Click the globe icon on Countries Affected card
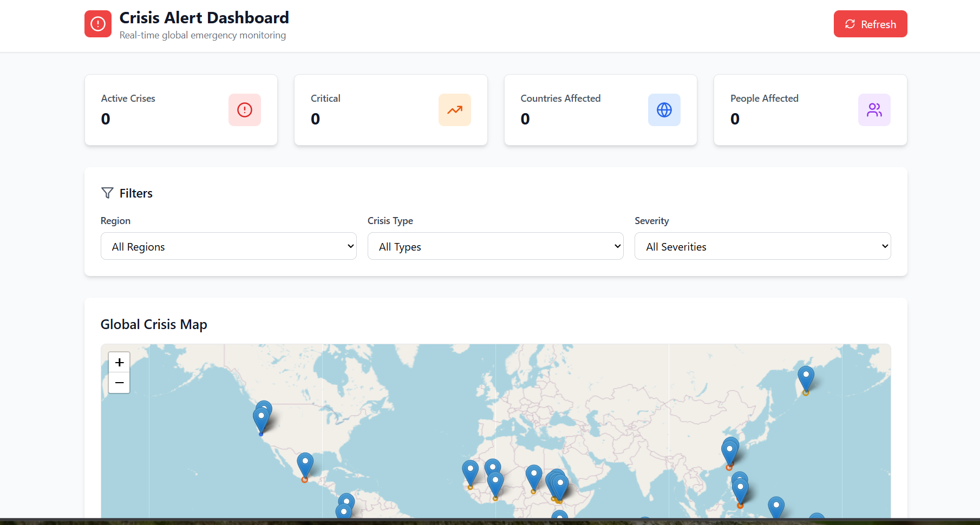The width and height of the screenshot is (980, 525). click(x=664, y=110)
